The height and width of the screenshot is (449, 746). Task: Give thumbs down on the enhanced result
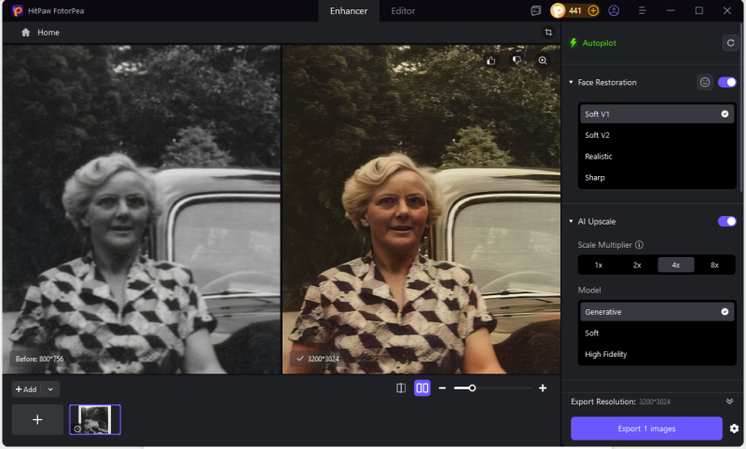point(516,60)
